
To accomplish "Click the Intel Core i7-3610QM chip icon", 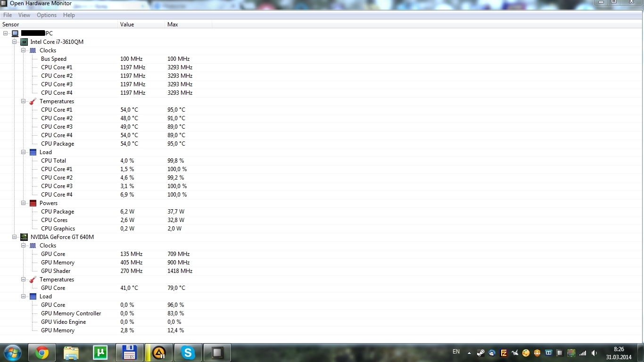I will pos(24,42).
